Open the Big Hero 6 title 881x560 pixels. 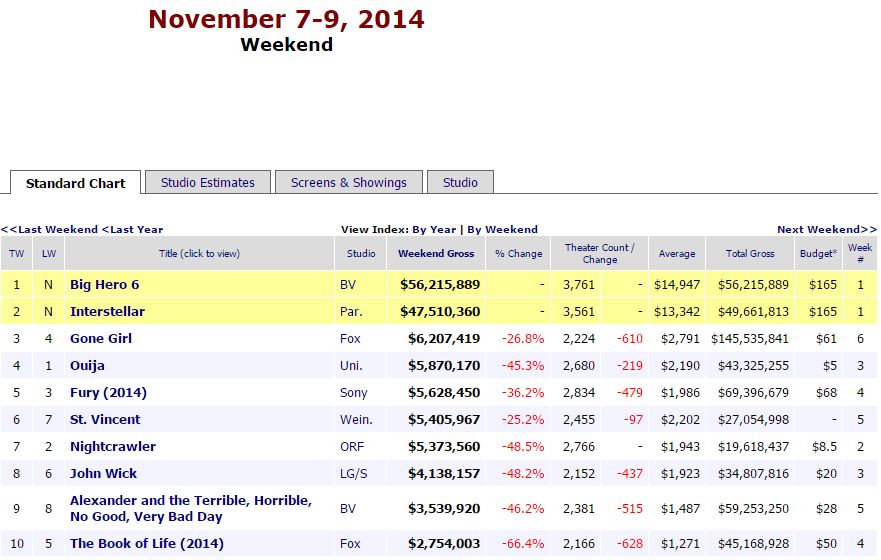coord(104,284)
